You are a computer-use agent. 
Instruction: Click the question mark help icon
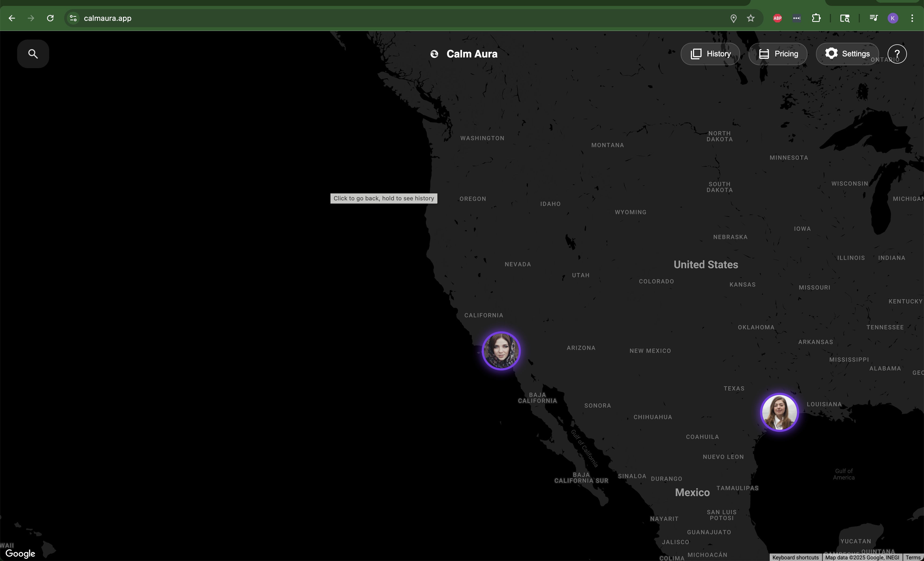[x=897, y=54]
